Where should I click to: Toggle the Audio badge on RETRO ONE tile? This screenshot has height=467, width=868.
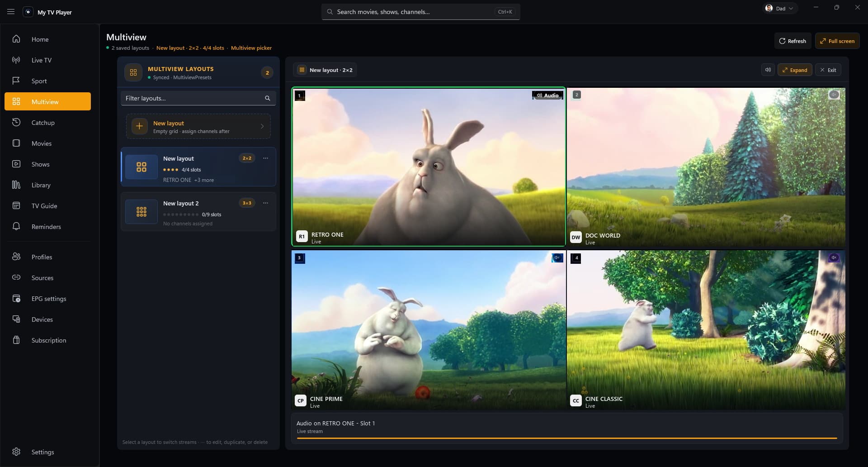(x=547, y=95)
